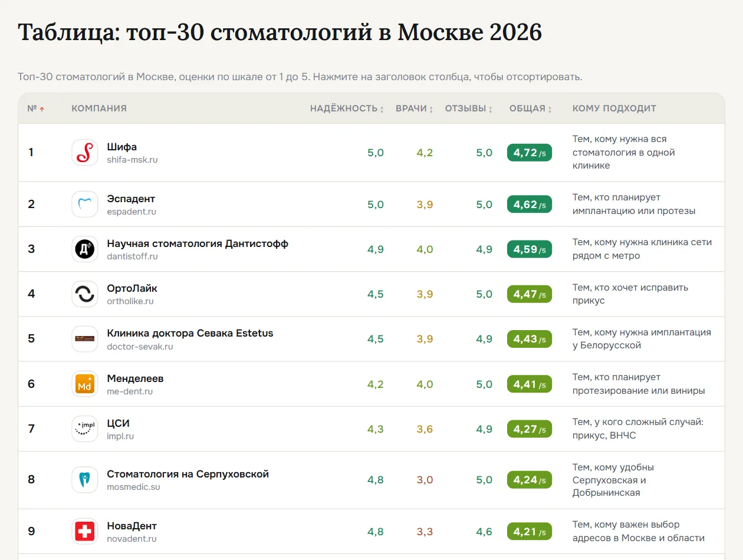The height and width of the screenshot is (560, 743).
Task: Click the Шифа clinic logo icon
Action: tap(85, 153)
